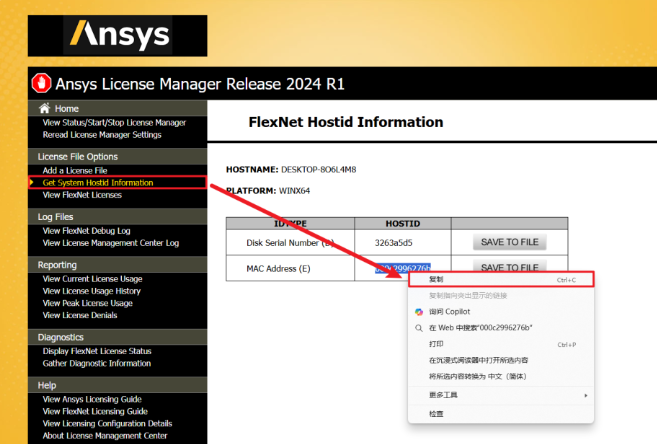Choose 复制 from the context menu
The image size is (657, 444).
pos(501,280)
